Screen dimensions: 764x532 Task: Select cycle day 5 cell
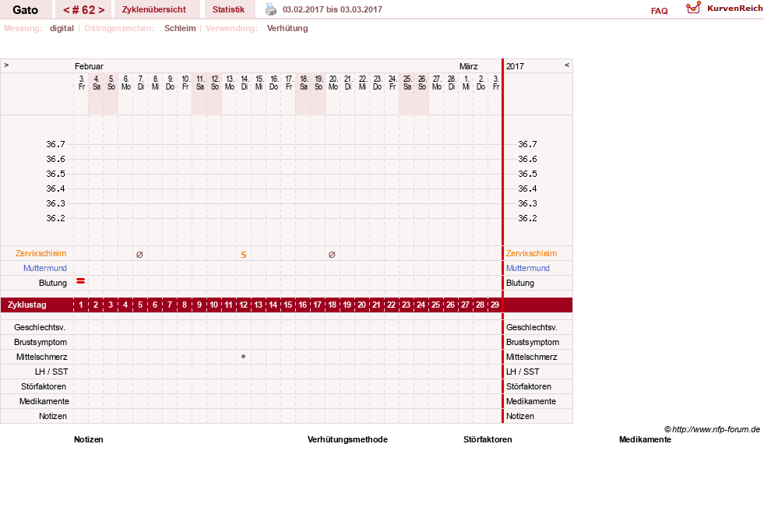(x=140, y=305)
